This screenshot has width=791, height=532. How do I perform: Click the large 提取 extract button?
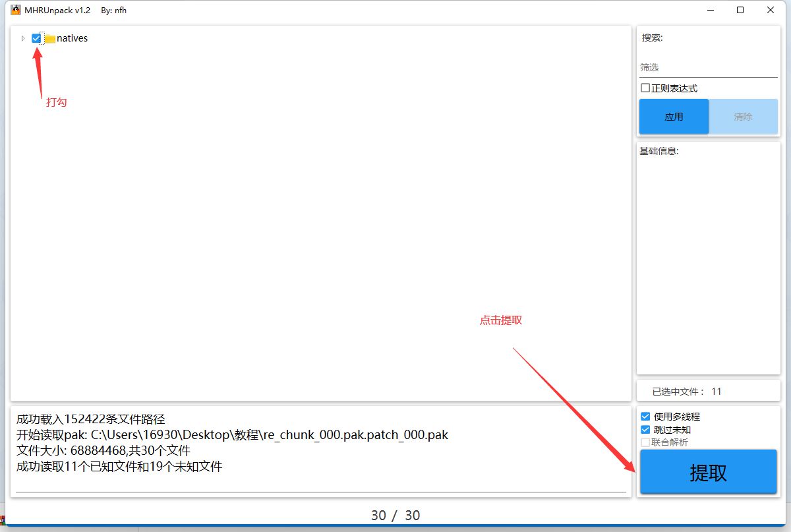click(708, 472)
